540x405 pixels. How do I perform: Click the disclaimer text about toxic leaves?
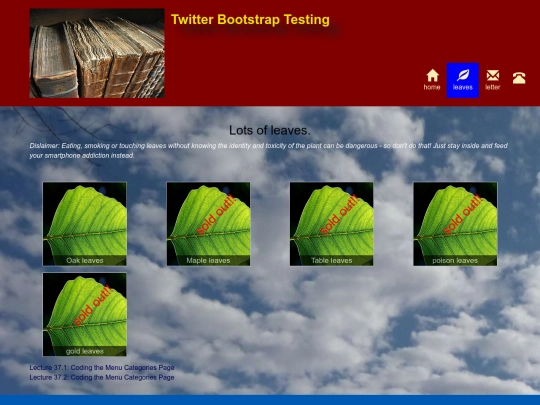tap(269, 150)
